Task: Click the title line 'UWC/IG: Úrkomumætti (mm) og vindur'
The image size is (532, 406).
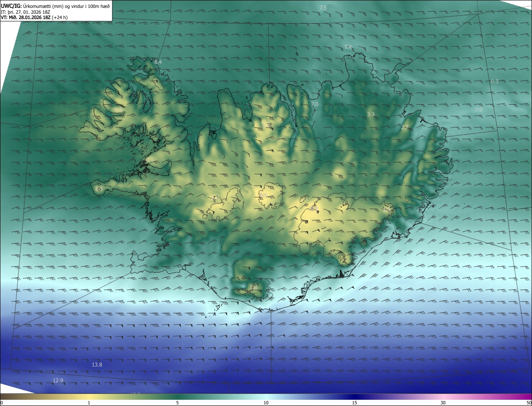Action: (x=55, y=6)
